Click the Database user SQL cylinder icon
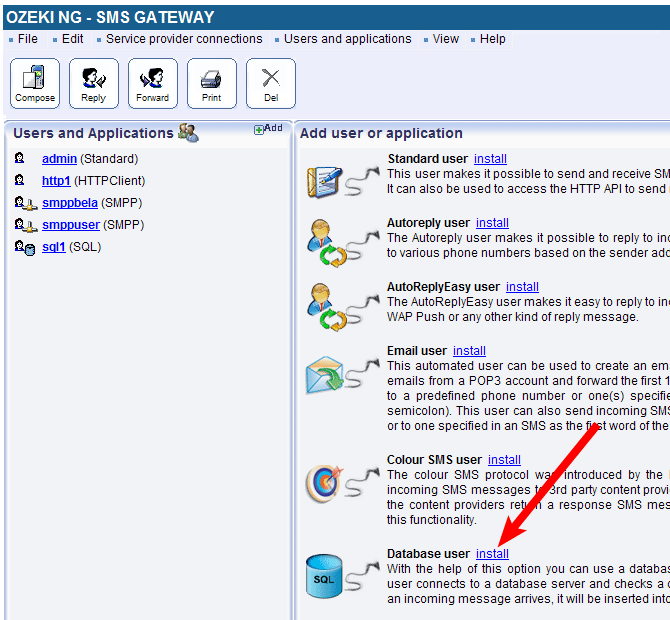The height and width of the screenshot is (620, 670). pyautogui.click(x=324, y=576)
